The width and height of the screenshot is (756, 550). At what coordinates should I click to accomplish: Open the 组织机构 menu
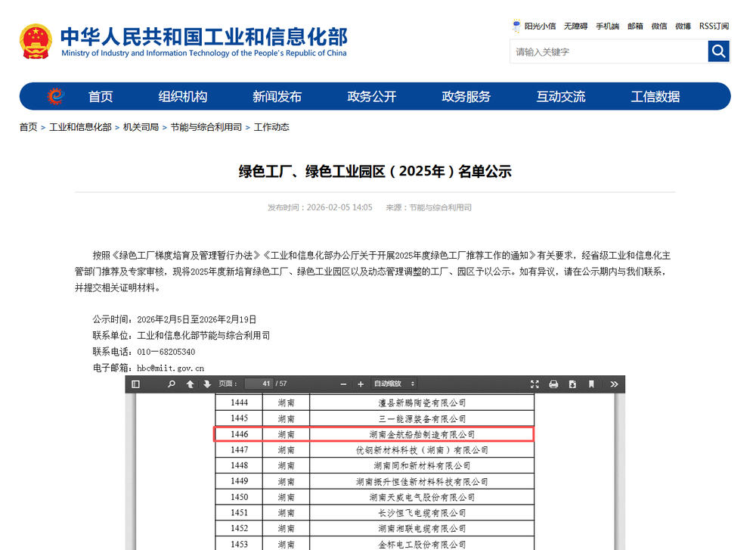[183, 97]
